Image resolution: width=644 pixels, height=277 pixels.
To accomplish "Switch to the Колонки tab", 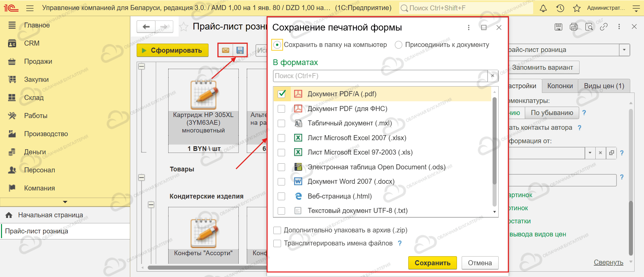I will [560, 86].
